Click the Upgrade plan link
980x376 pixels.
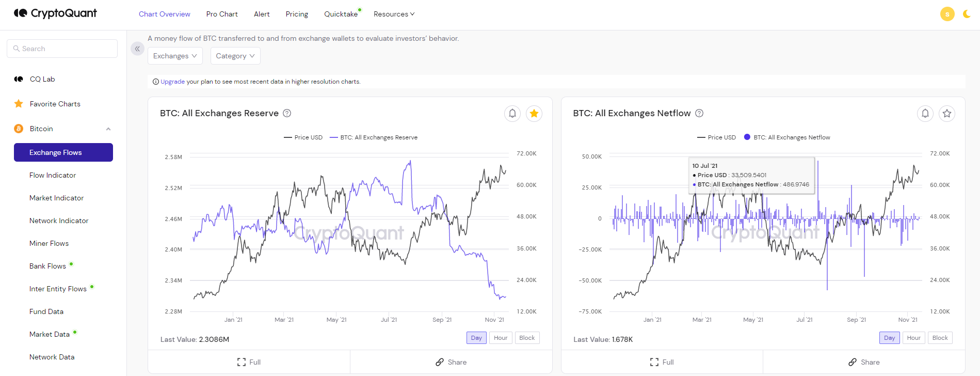pos(172,82)
